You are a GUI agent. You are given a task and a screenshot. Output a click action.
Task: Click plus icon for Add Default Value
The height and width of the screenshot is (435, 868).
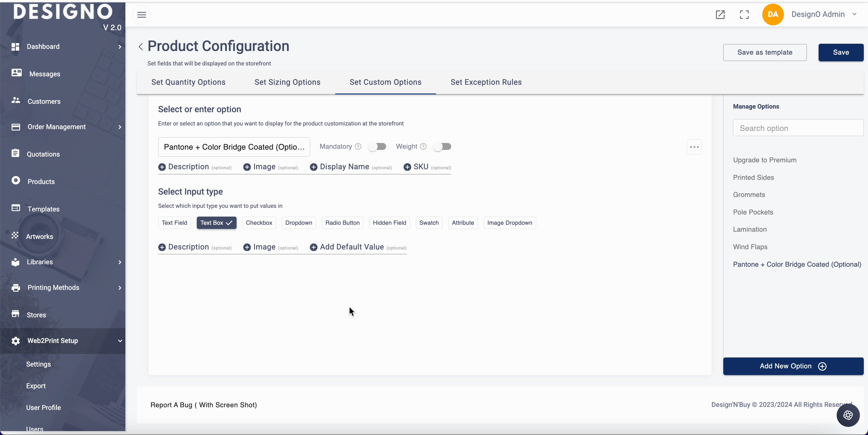[313, 247]
